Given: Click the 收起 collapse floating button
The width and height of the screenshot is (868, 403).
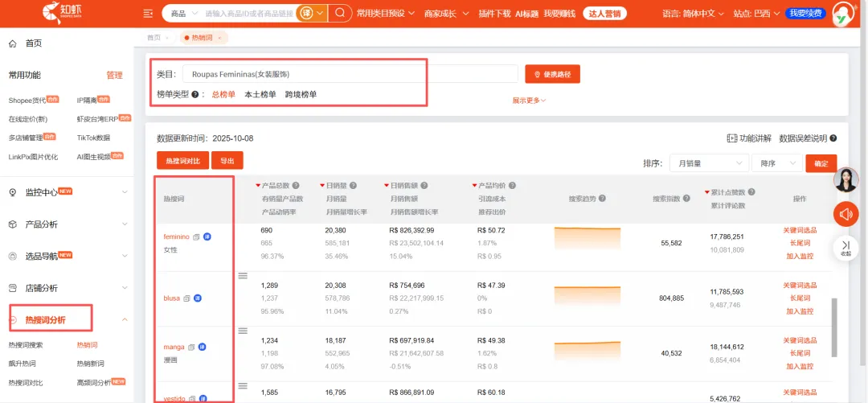Looking at the screenshot, I should pos(845,247).
